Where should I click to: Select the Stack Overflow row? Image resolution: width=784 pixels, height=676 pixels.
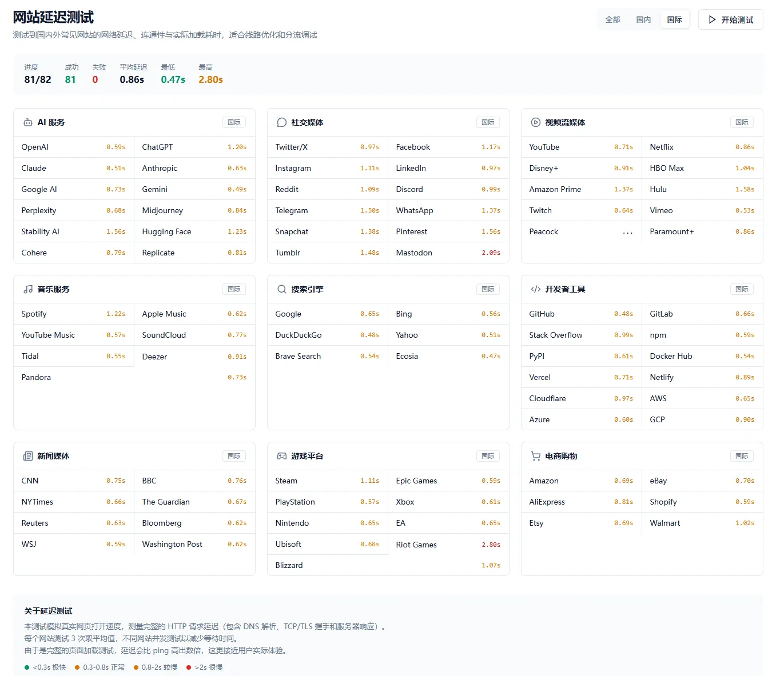582,335
